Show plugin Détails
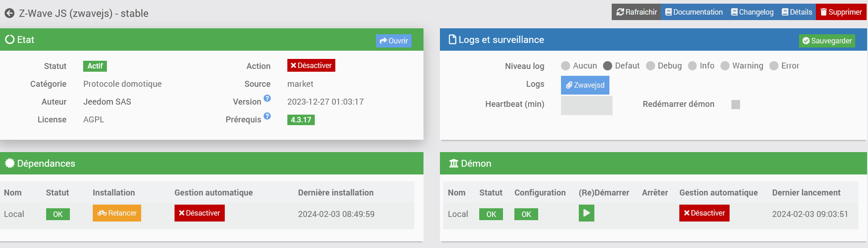 pos(797,12)
